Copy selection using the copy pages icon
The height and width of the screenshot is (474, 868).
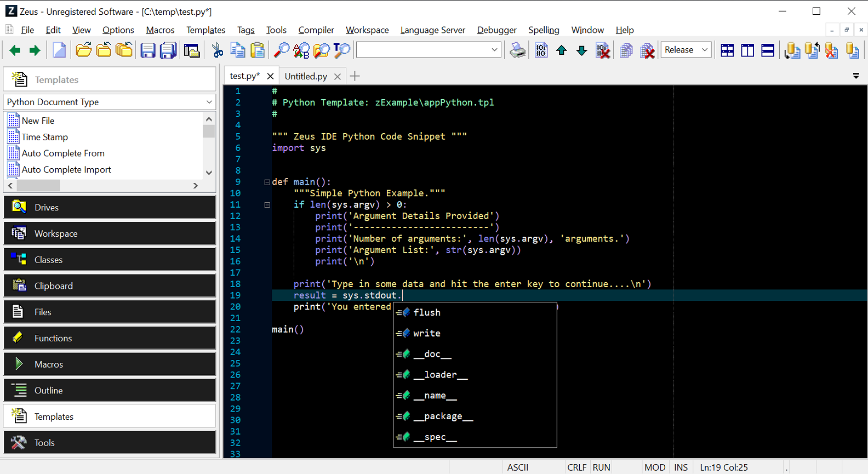point(238,50)
